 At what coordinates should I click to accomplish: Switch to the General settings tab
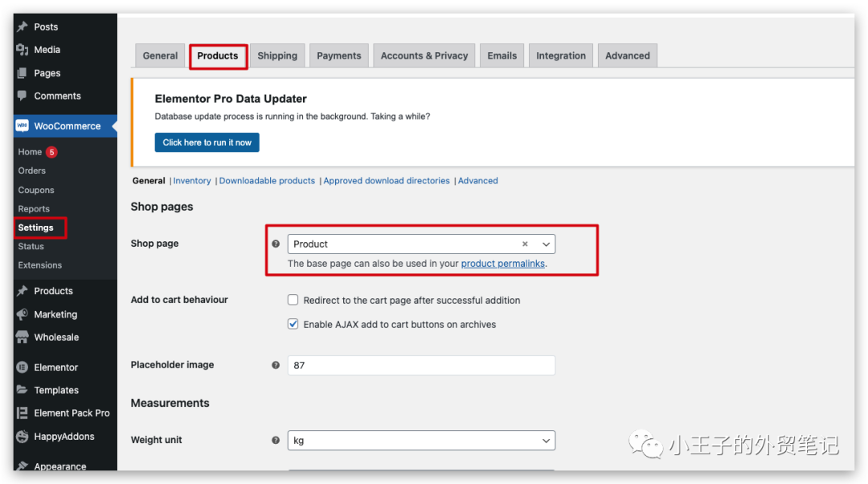(x=160, y=55)
